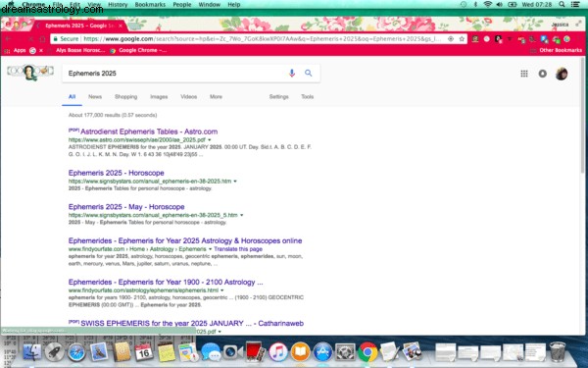Launch Safari from the Dock
This screenshot has height=368, width=588.
coord(76,352)
